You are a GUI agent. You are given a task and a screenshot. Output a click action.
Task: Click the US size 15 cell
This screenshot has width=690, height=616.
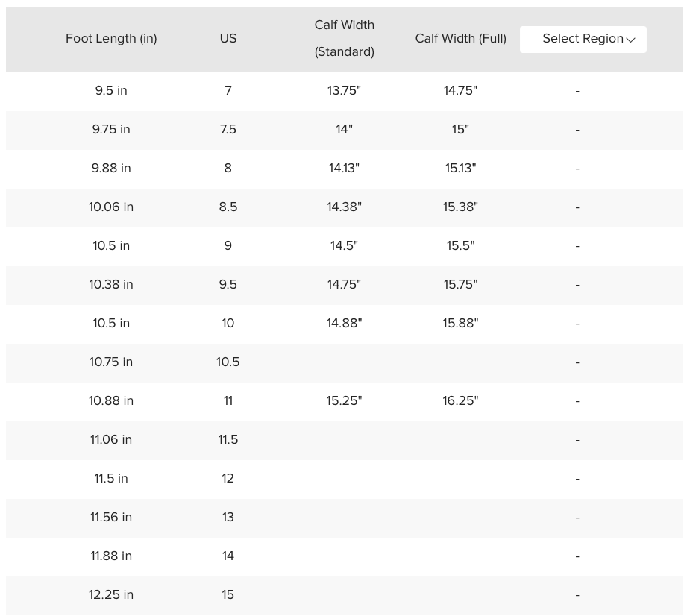tap(228, 595)
